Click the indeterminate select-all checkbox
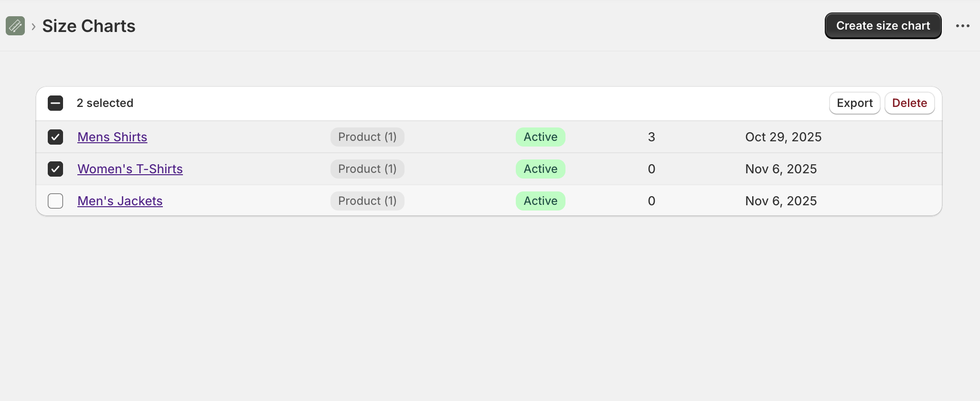Image resolution: width=980 pixels, height=401 pixels. pos(55,103)
